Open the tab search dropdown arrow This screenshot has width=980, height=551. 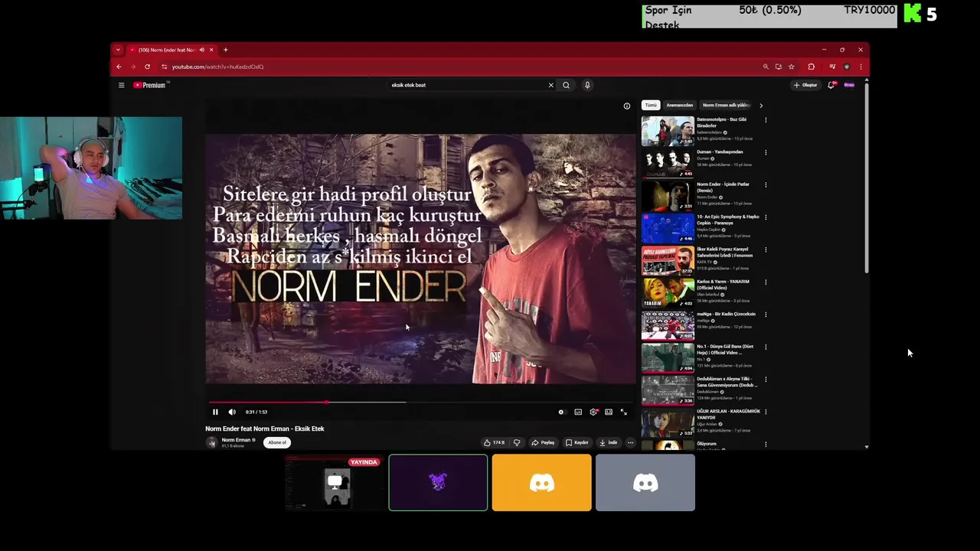point(118,50)
